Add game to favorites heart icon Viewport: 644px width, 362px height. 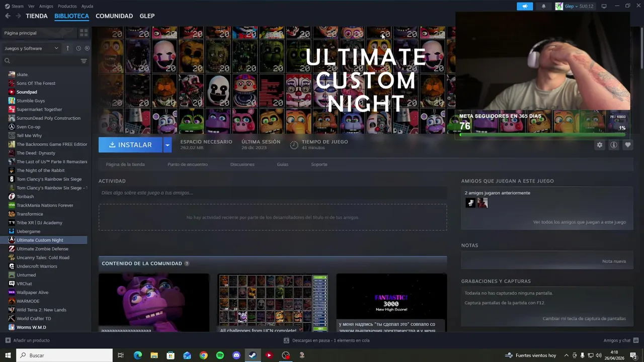tap(627, 145)
